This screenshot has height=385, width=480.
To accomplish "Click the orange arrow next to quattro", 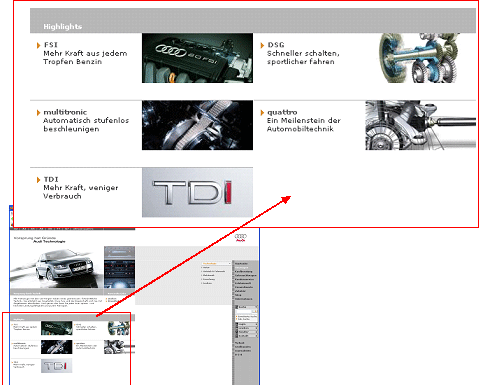I will click(x=262, y=113).
